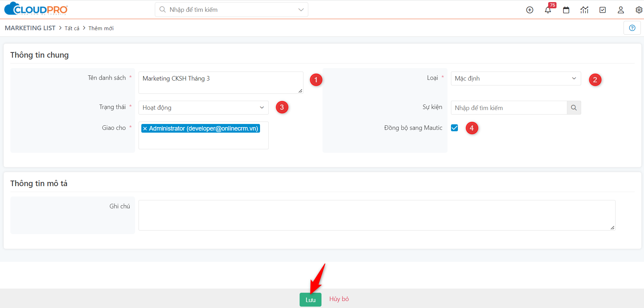Viewport: 644px width, 308px height.
Task: Grab the Ghi chú textarea resize handle
Action: (x=612, y=228)
